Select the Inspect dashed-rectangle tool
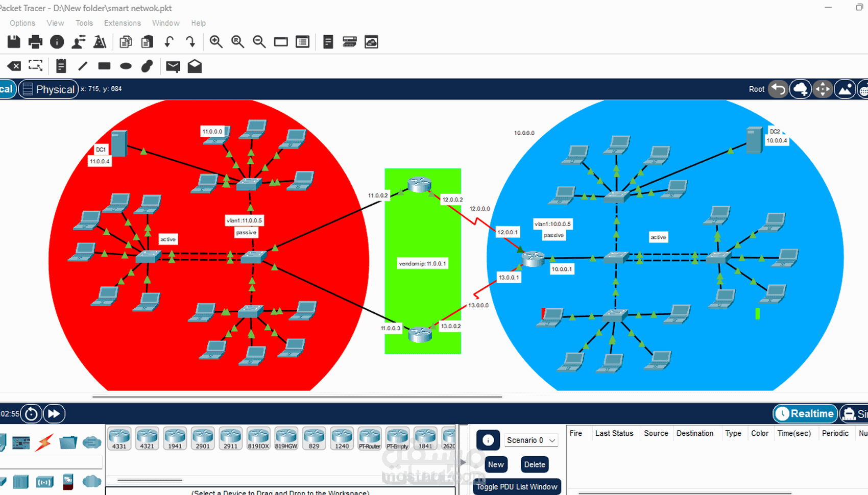Viewport: 868px width, 495px height. 35,65
